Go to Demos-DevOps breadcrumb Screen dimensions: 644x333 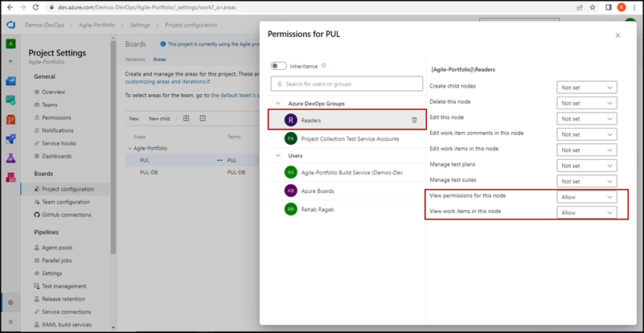[44, 25]
